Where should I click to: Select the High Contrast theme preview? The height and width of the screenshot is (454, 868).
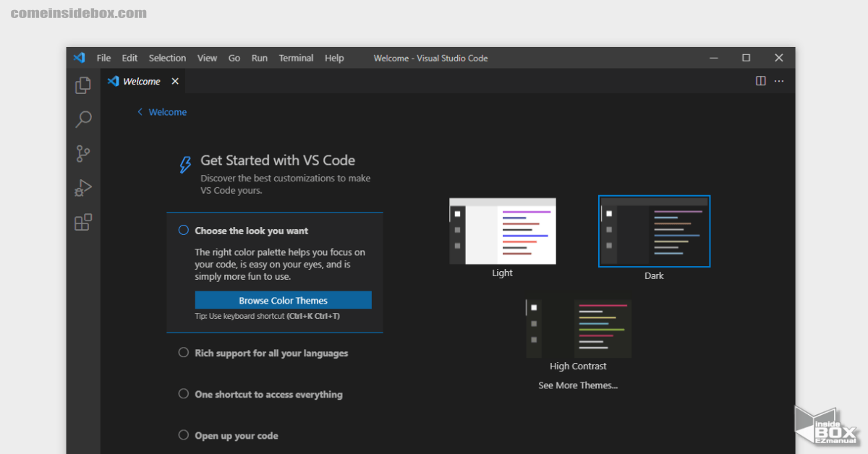coord(578,328)
